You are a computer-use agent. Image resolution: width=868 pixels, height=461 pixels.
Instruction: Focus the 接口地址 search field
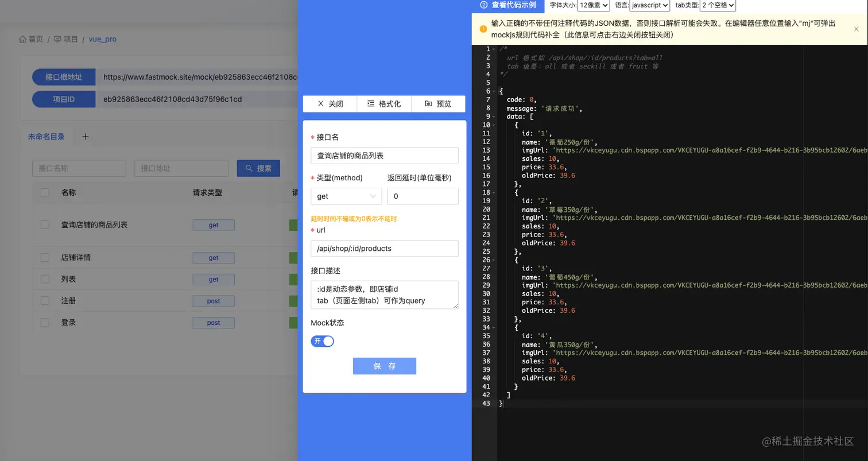coord(181,168)
